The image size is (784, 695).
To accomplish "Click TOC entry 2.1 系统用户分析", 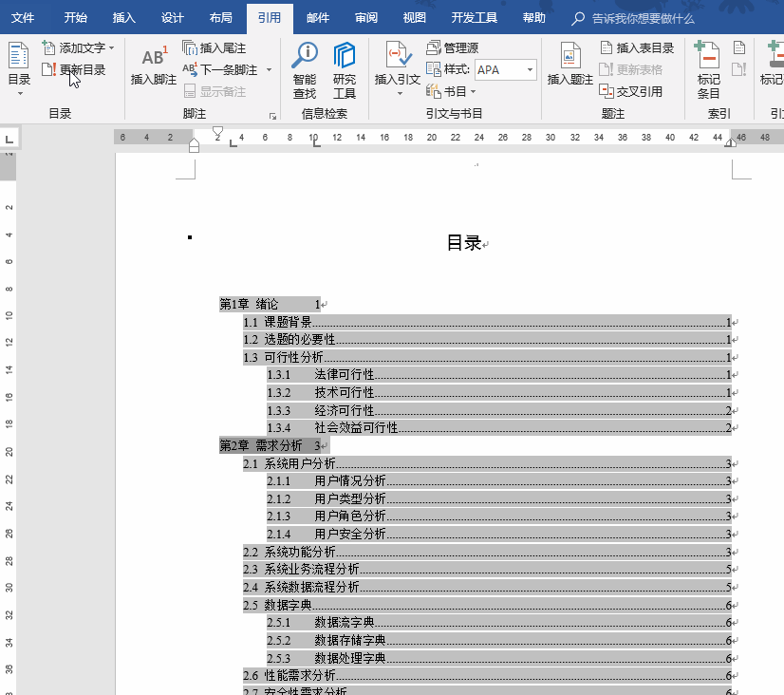I will 487,463.
